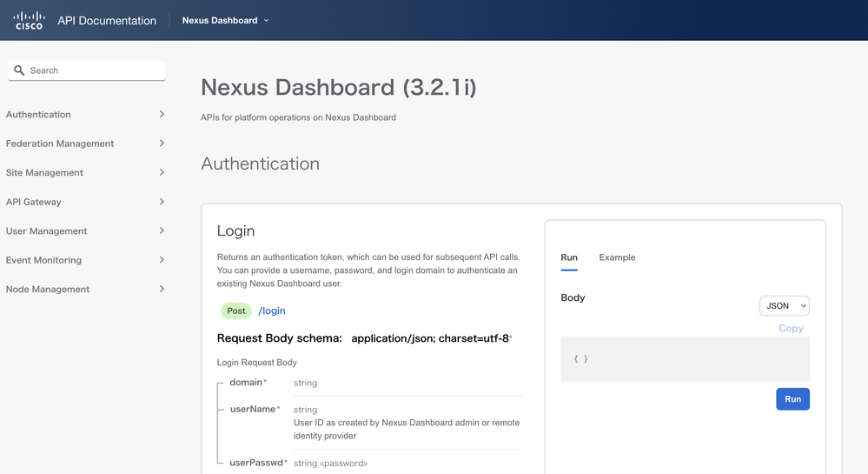Open Event Monitoring in the sidebar
Image resolution: width=868 pixels, height=474 pixels.
[x=43, y=260]
